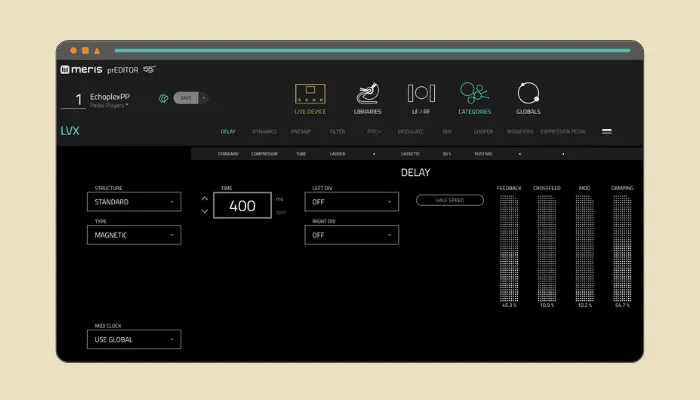Click the teal progress bar in title bar

click(372, 50)
